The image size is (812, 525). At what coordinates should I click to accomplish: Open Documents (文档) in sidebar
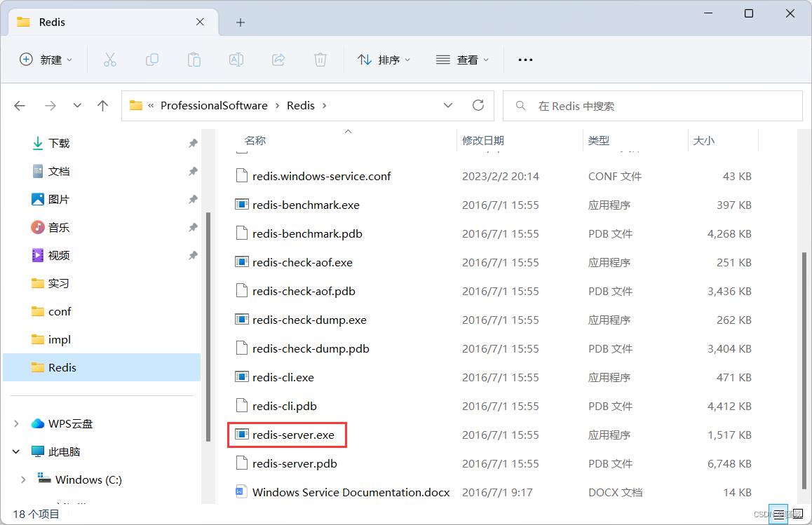point(58,171)
